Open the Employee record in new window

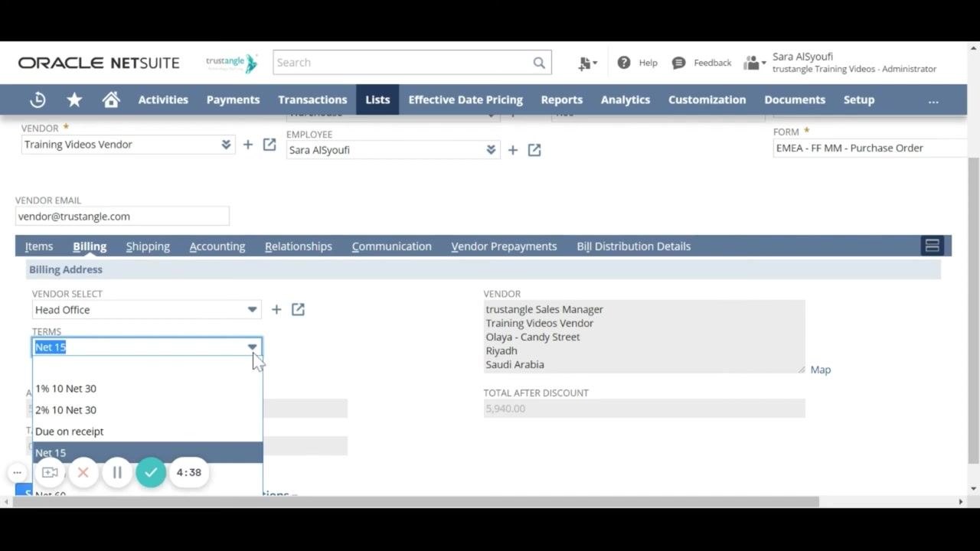pos(534,150)
